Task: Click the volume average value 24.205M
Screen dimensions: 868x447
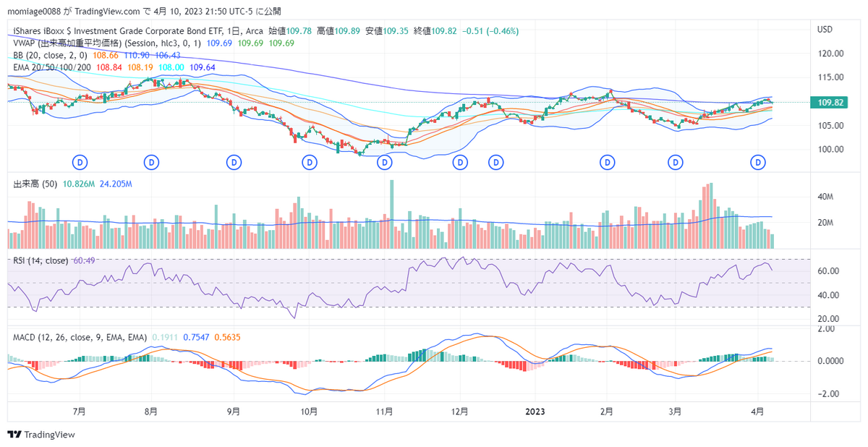Action: click(116, 184)
